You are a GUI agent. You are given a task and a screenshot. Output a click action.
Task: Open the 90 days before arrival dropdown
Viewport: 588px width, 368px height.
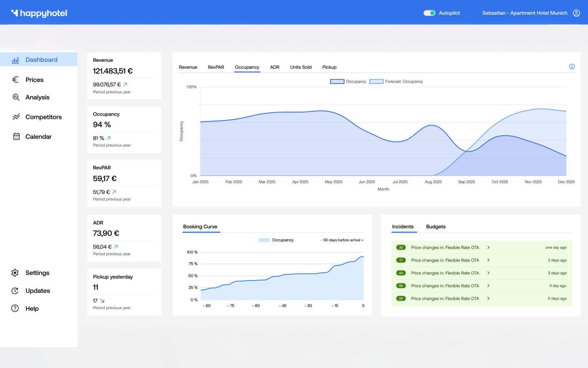click(x=342, y=240)
